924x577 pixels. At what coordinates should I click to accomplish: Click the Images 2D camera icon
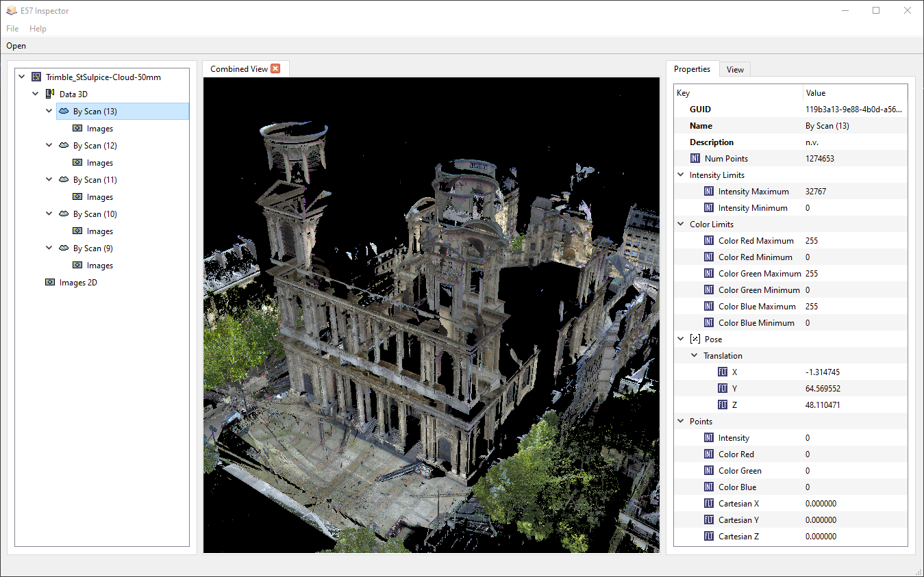click(x=50, y=283)
